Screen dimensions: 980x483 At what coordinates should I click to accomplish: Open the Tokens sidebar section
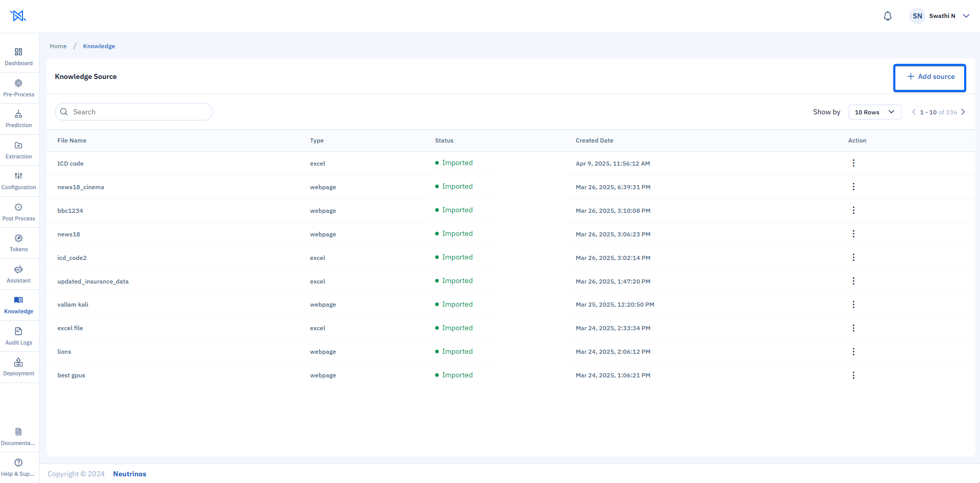pos(18,243)
